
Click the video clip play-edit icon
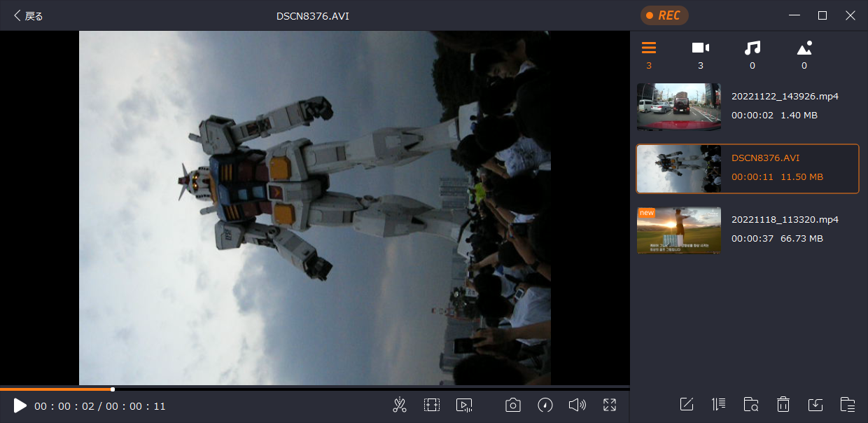(x=464, y=405)
